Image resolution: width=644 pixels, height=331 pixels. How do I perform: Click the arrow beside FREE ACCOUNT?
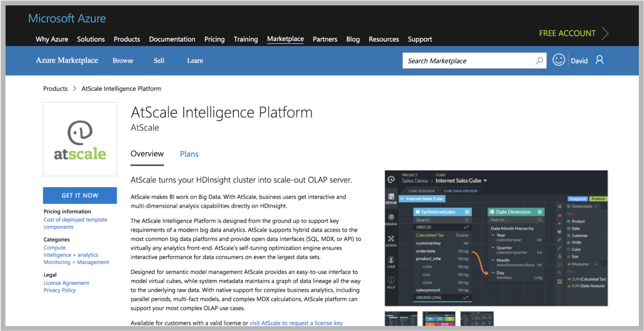(x=605, y=33)
